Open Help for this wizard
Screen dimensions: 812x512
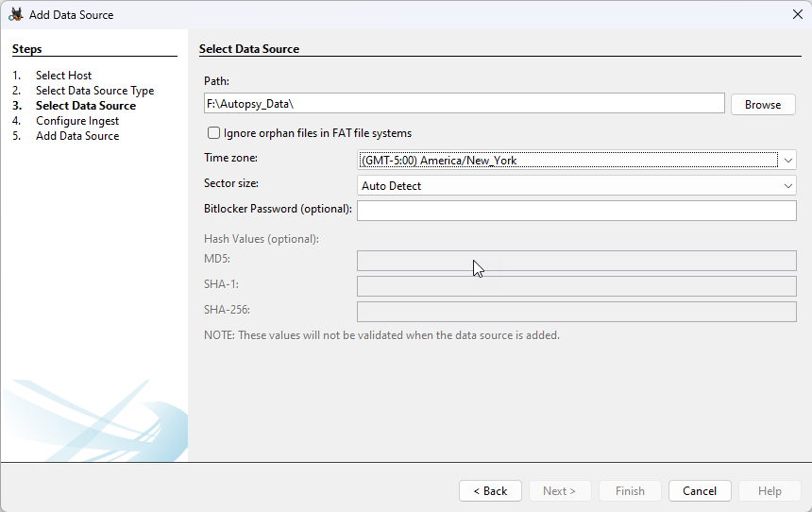(770, 491)
